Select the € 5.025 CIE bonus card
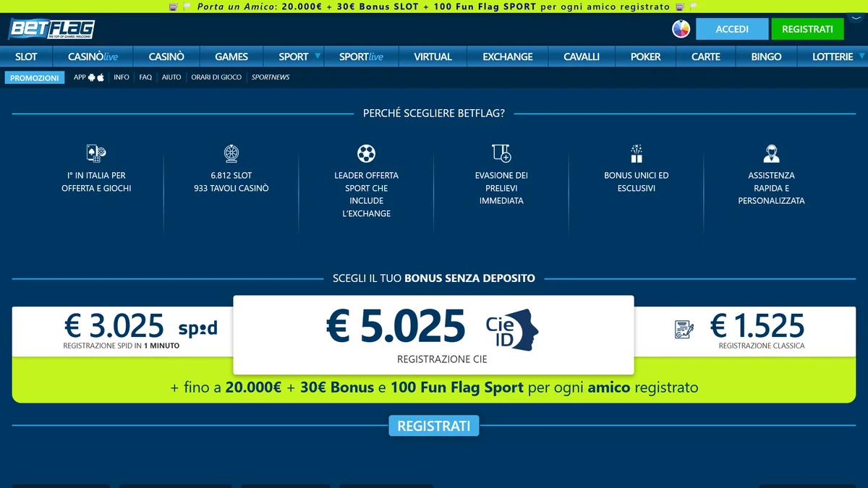 pos(433,335)
